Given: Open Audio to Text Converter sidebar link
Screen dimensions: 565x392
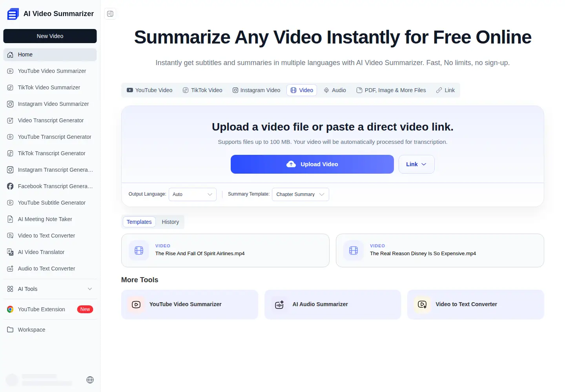Looking at the screenshot, I should [x=50, y=269].
